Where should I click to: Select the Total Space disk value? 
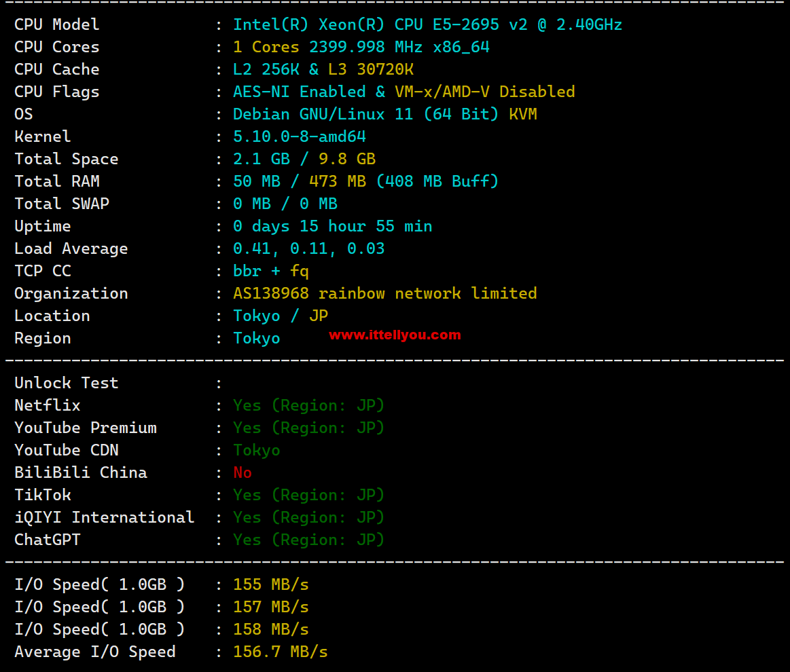pyautogui.click(x=304, y=159)
